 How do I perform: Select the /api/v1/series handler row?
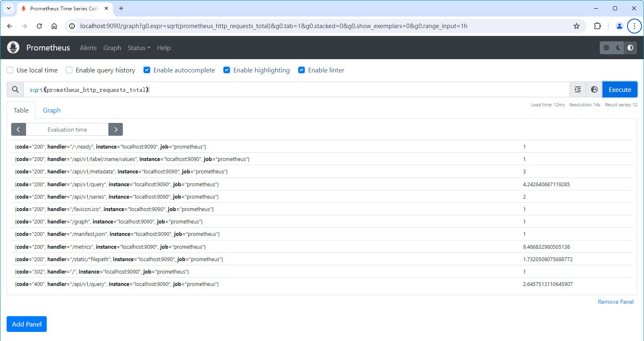[322, 197]
